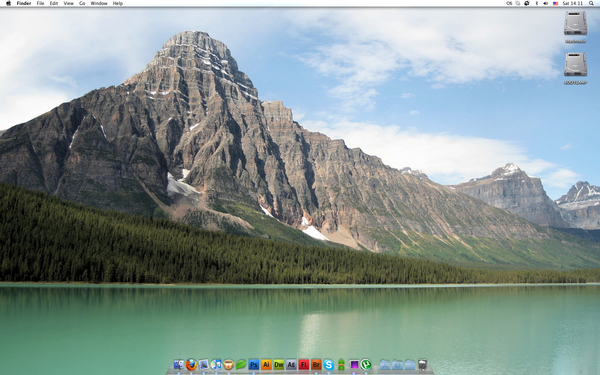Launch Firefox from the Dock

coord(191,365)
